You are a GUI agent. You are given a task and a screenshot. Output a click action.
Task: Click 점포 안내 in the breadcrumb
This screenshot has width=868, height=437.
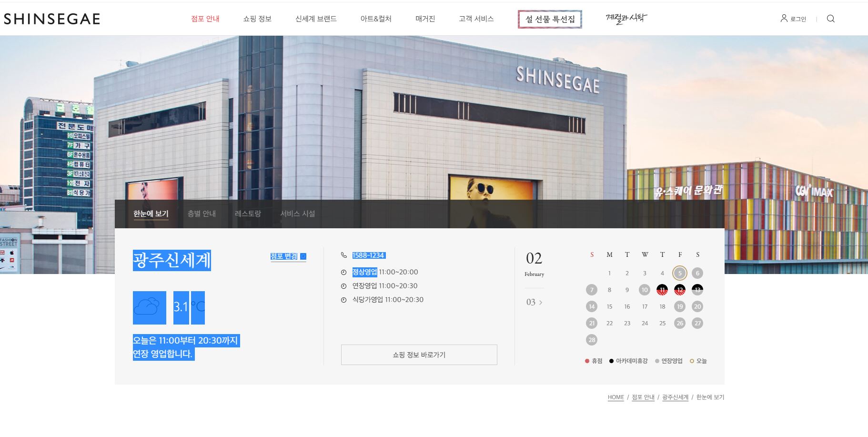coord(643,397)
